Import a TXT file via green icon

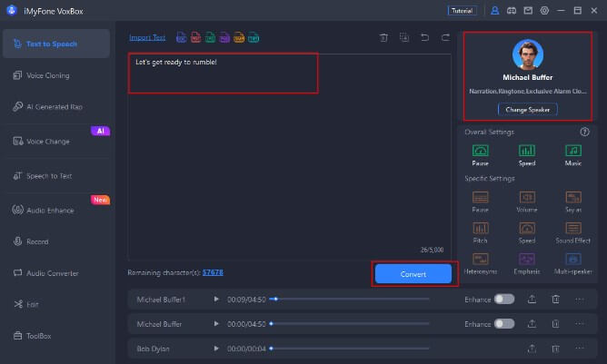pyautogui.click(x=210, y=37)
